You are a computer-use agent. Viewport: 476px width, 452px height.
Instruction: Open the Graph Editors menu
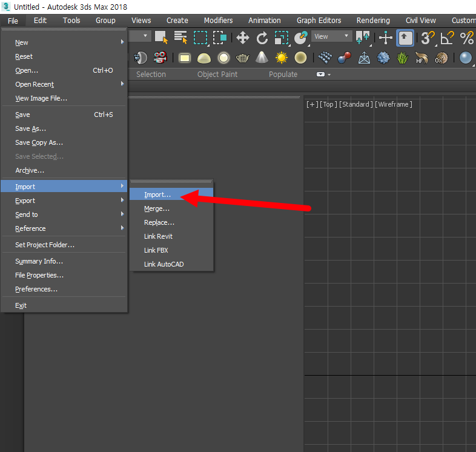319,21
